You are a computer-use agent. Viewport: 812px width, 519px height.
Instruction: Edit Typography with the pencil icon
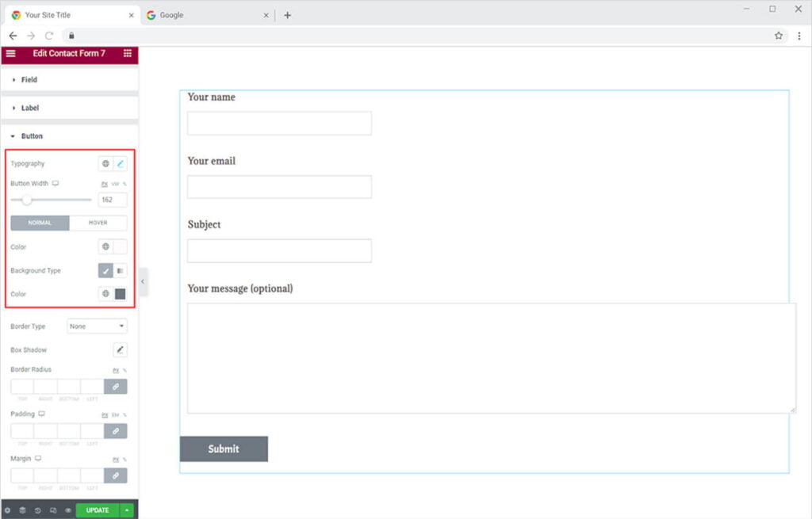click(x=121, y=164)
